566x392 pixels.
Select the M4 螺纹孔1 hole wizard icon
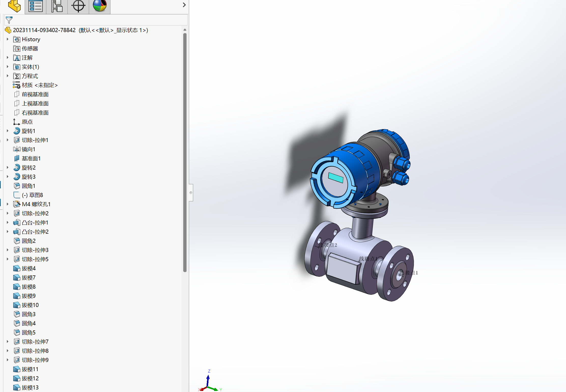click(17, 204)
